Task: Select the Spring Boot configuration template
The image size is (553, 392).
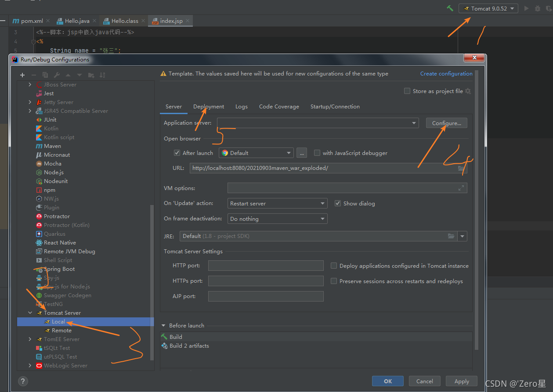Action: 59,269
